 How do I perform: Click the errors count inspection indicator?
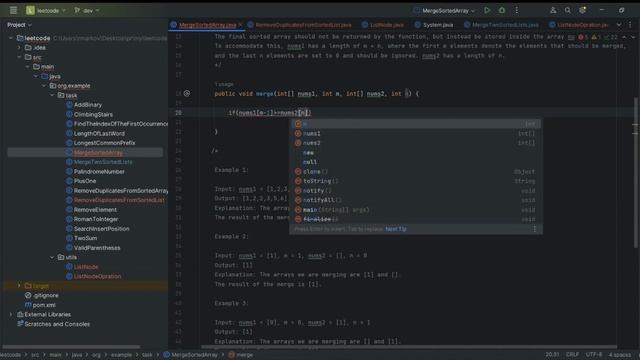pos(583,37)
